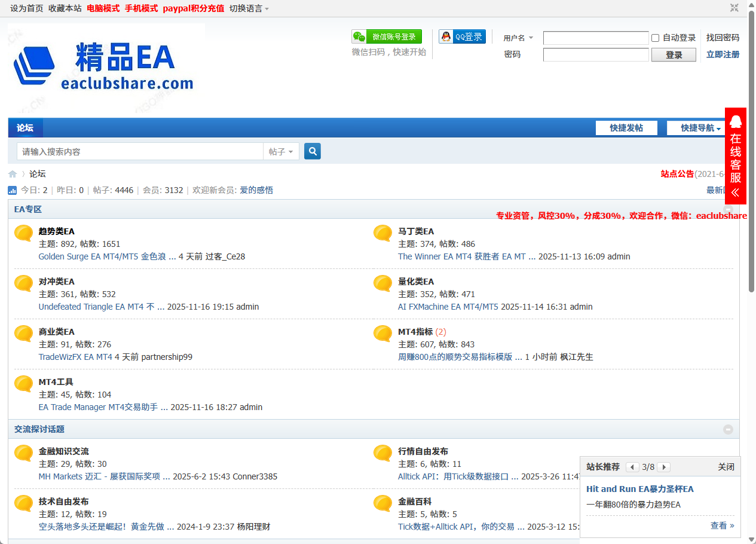The height and width of the screenshot is (544, 756).
Task: Enable the 自动登录 checkbox
Action: click(655, 38)
